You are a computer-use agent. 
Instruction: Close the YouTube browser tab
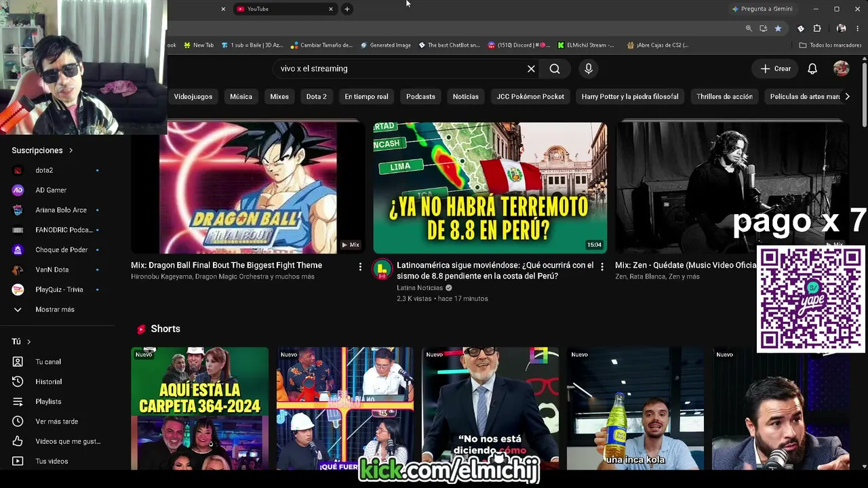pos(331,9)
